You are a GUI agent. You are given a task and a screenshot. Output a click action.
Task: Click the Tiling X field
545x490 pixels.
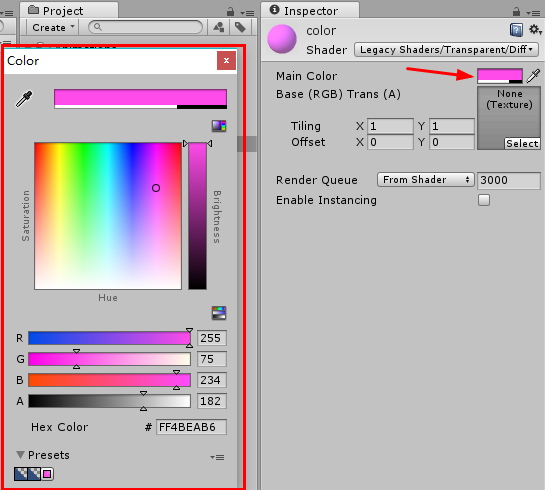(x=390, y=126)
